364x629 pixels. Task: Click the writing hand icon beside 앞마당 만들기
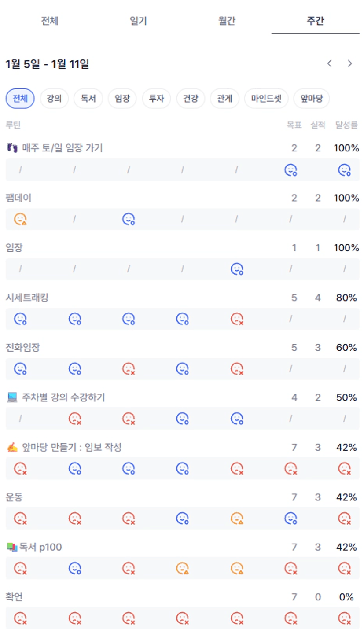click(12, 448)
